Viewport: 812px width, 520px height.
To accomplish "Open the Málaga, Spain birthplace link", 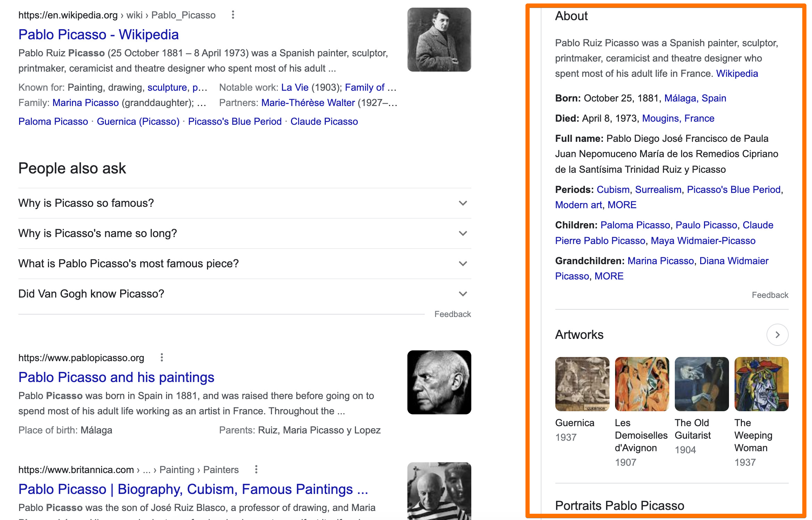I will tap(695, 98).
